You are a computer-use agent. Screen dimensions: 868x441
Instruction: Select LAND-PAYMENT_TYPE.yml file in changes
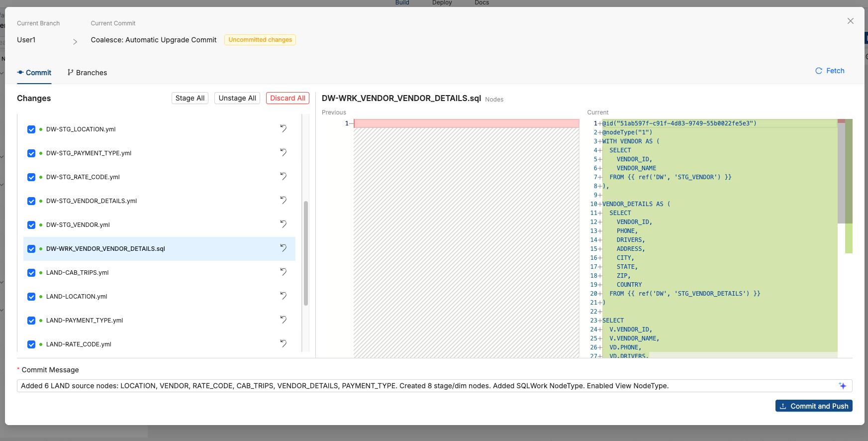pos(85,321)
